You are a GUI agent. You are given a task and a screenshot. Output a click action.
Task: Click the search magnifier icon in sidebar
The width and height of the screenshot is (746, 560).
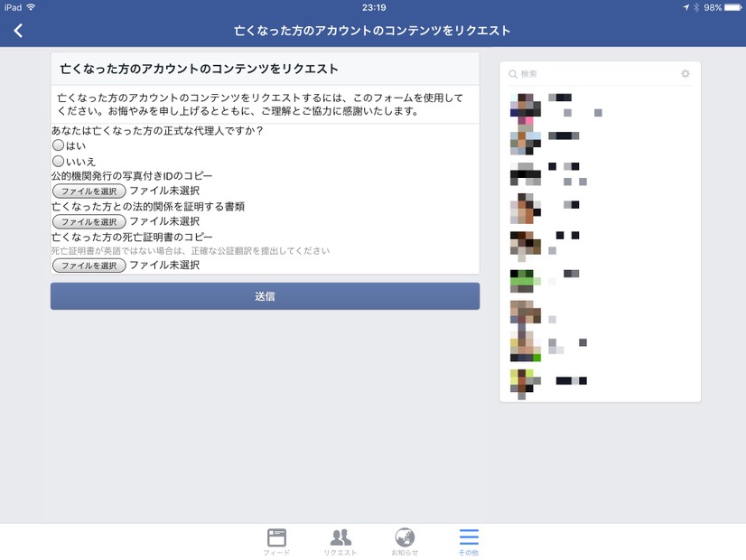pyautogui.click(x=512, y=74)
